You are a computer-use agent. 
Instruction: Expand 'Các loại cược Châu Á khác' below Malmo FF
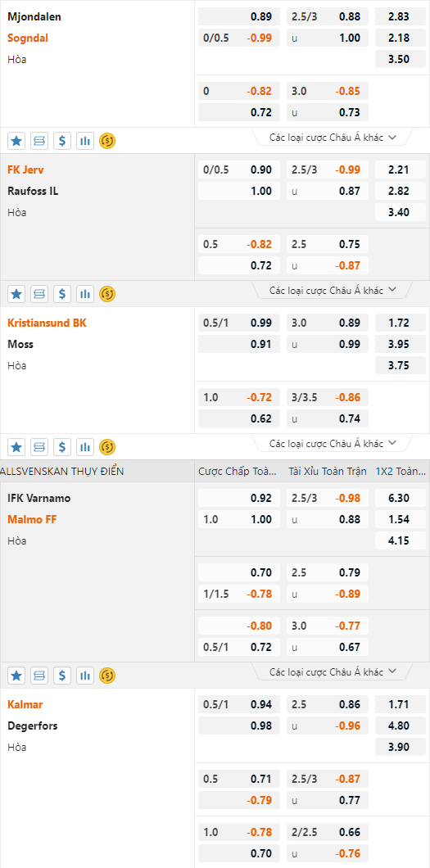(333, 671)
